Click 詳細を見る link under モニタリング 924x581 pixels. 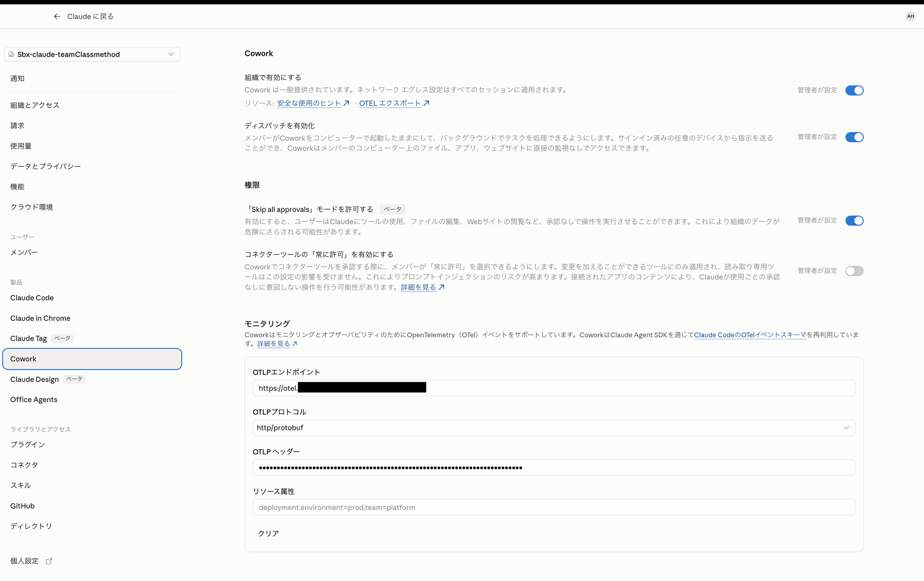click(274, 344)
